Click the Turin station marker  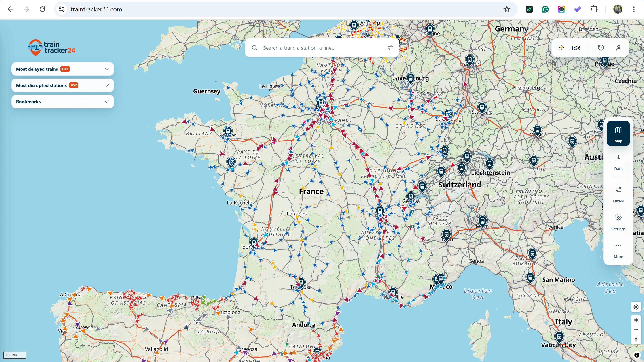[446, 235]
